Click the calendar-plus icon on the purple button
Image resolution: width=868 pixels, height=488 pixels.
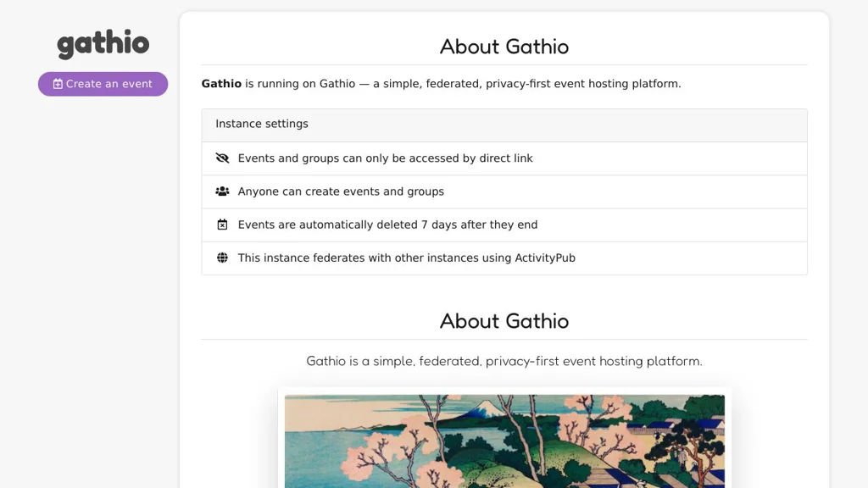(58, 84)
